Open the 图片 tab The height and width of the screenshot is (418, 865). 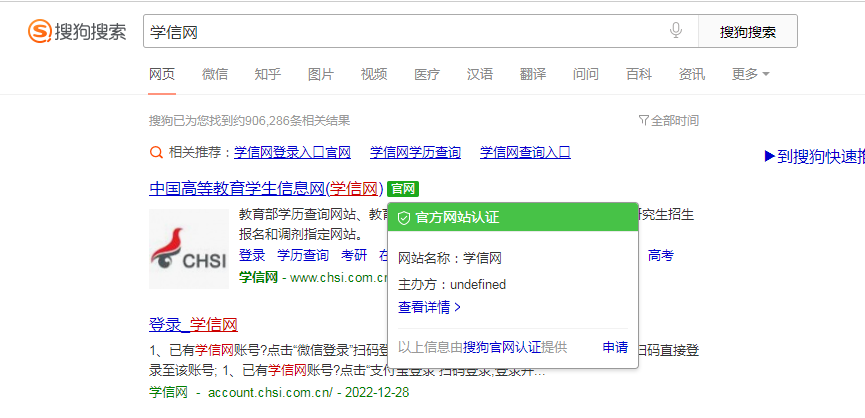(x=321, y=74)
